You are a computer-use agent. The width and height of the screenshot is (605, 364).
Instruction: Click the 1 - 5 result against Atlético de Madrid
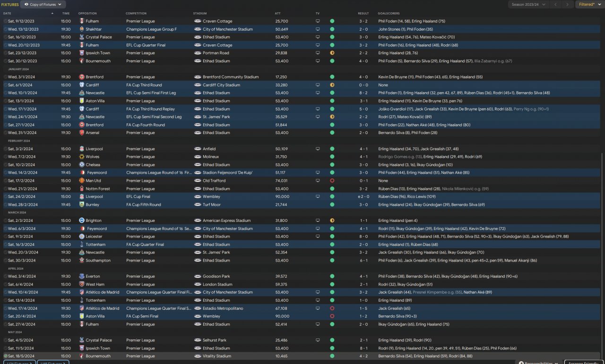coord(363,308)
